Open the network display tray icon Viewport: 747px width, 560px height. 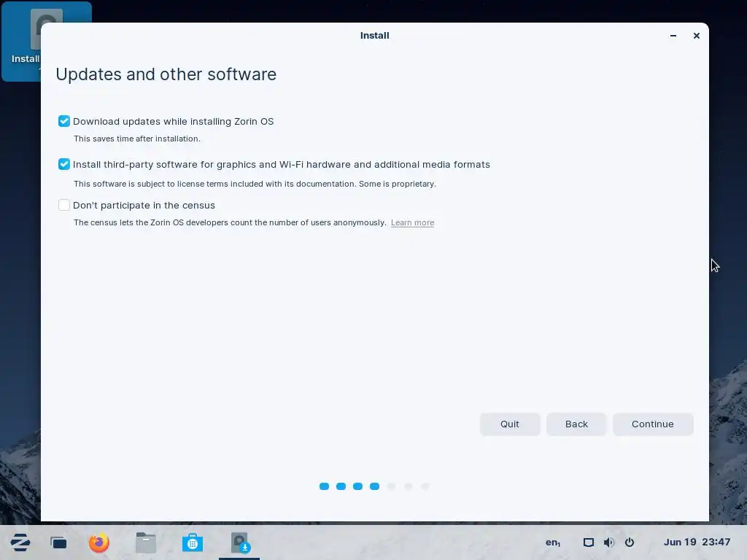tap(589, 542)
